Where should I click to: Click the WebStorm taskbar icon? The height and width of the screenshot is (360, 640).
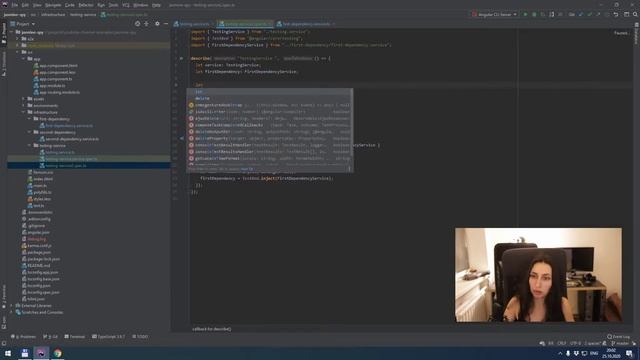41,353
